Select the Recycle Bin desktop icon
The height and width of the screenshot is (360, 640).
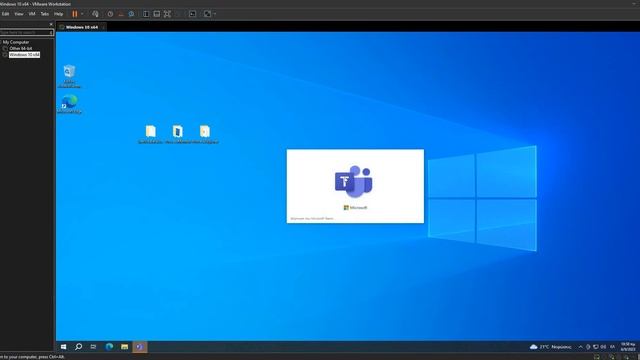click(69, 76)
